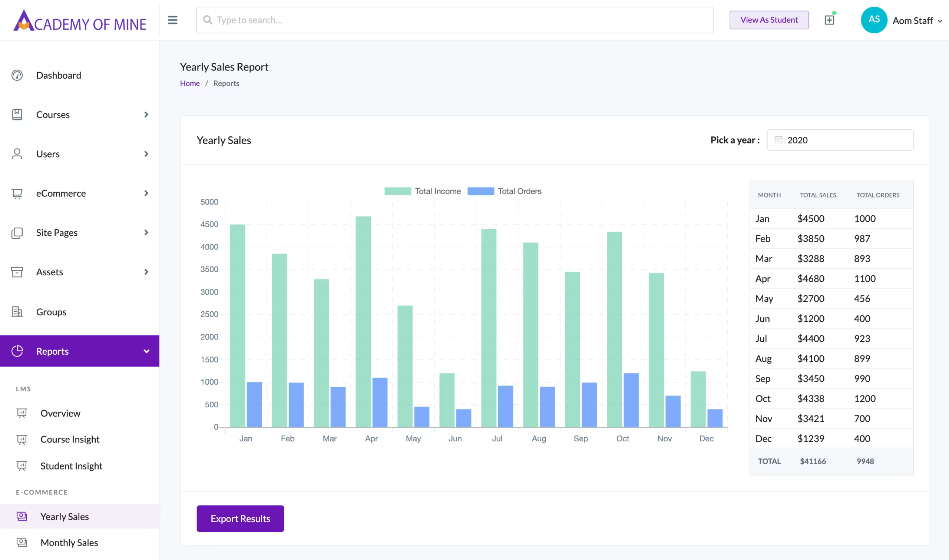Open the Aom Staff account dropdown
This screenshot has width=949, height=560.
pos(917,21)
